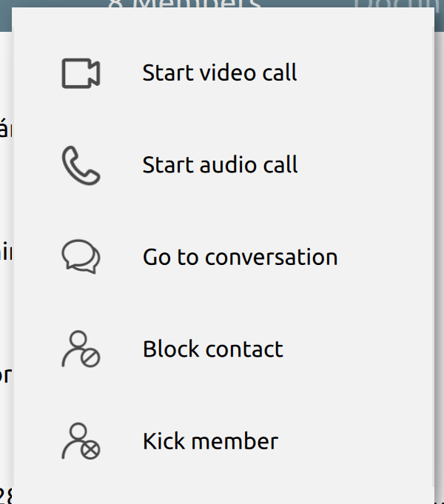The image size is (444, 504).
Task: Start a video call from context menu row
Action: (x=224, y=73)
